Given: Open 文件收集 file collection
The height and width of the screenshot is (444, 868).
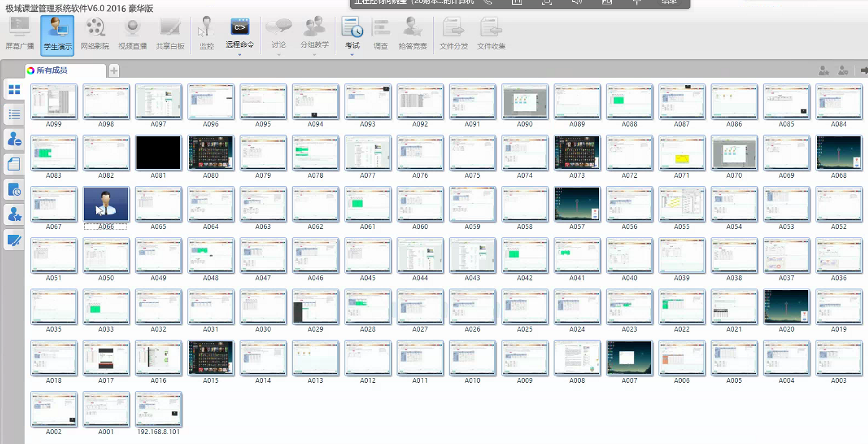Looking at the screenshot, I should click(x=491, y=35).
